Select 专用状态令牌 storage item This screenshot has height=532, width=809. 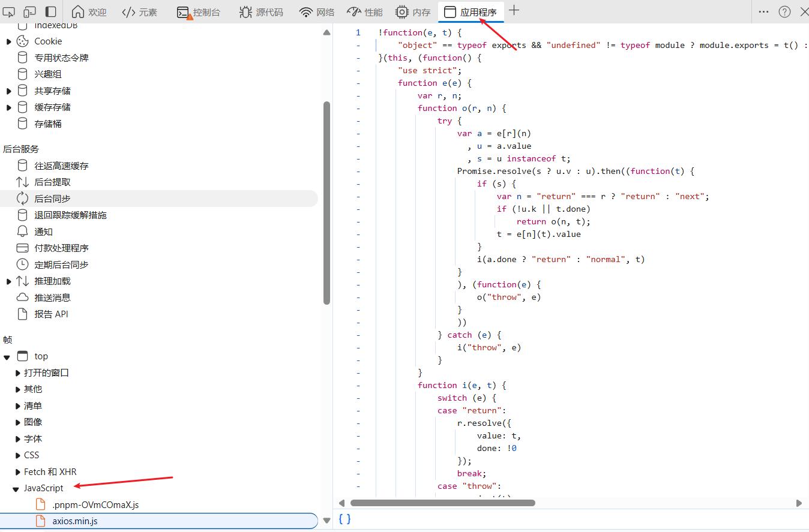(61, 58)
